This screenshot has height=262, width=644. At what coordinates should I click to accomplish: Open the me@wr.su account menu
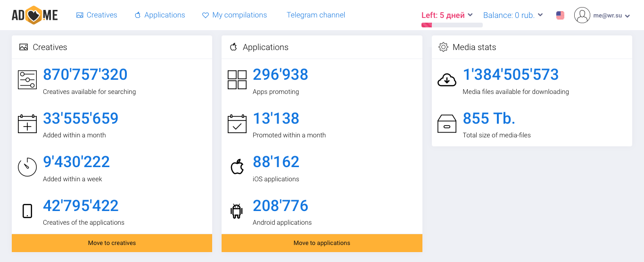point(602,16)
